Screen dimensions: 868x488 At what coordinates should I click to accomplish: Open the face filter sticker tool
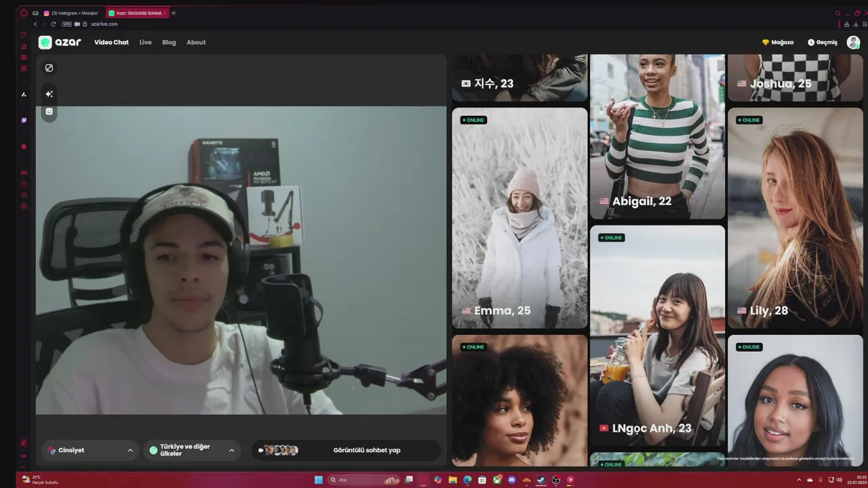click(x=49, y=111)
